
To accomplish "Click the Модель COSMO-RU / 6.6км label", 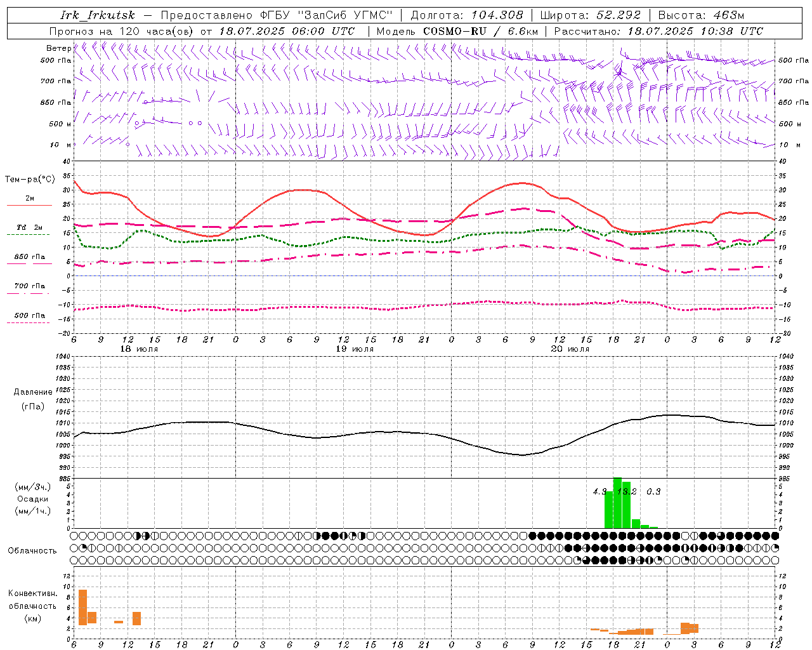I will click(457, 31).
